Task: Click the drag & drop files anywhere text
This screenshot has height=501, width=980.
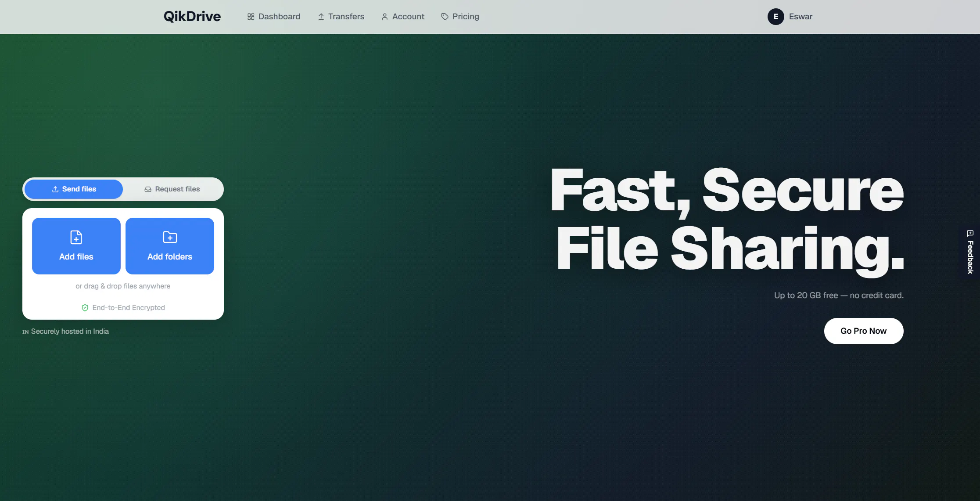Action: [123, 286]
